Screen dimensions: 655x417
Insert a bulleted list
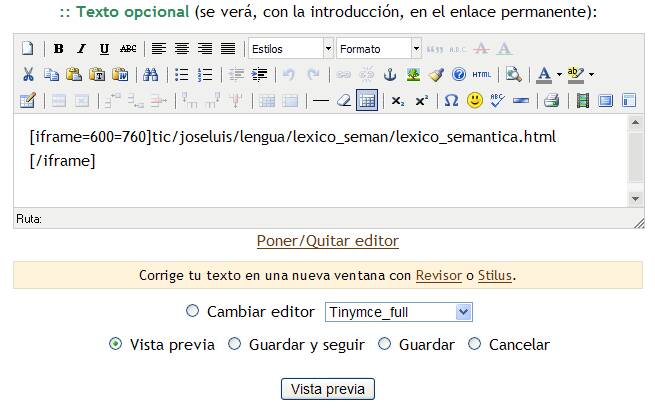[x=182, y=75]
